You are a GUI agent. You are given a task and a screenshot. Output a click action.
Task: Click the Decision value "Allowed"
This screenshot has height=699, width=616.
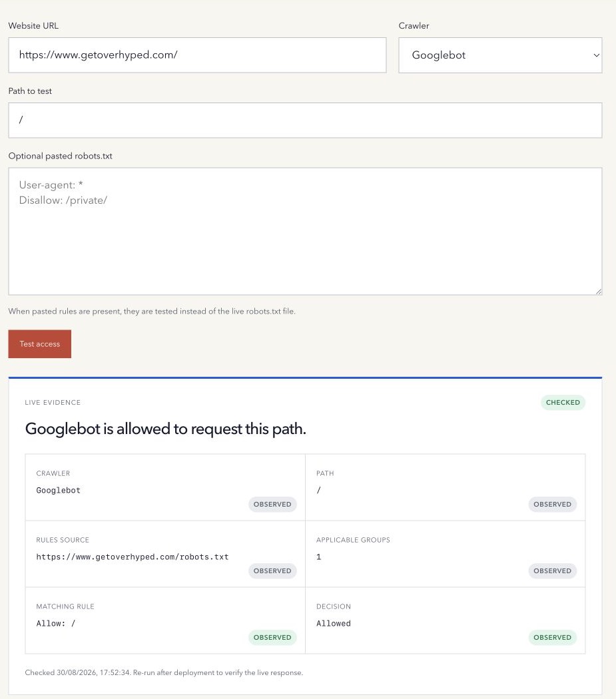pyautogui.click(x=334, y=623)
